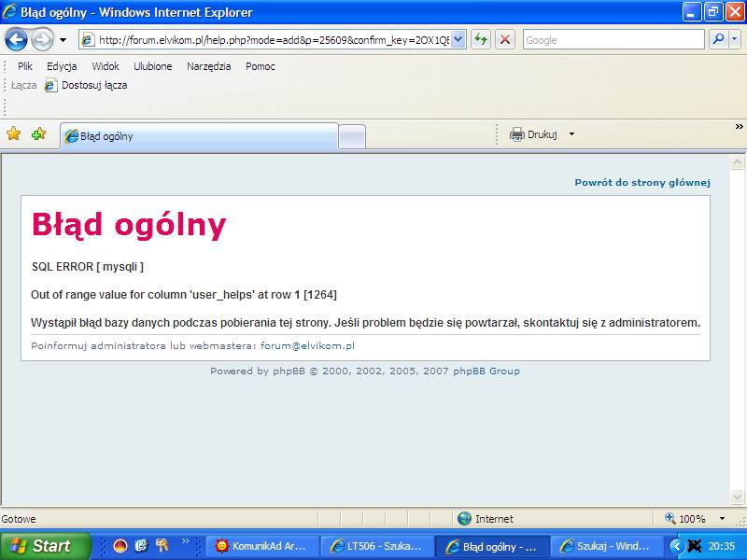Launch the red round quick launch icon
The image size is (747, 560).
[120, 546]
